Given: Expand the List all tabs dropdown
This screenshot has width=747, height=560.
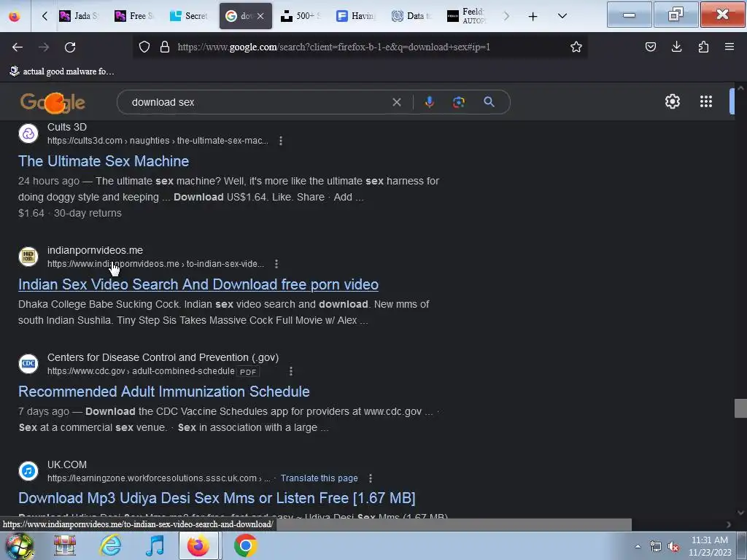Looking at the screenshot, I should pyautogui.click(x=562, y=16).
